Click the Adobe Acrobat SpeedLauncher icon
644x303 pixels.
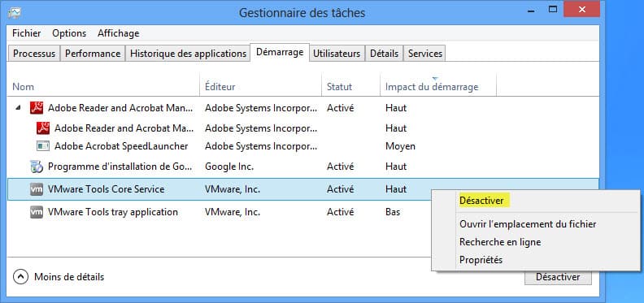[x=43, y=146]
